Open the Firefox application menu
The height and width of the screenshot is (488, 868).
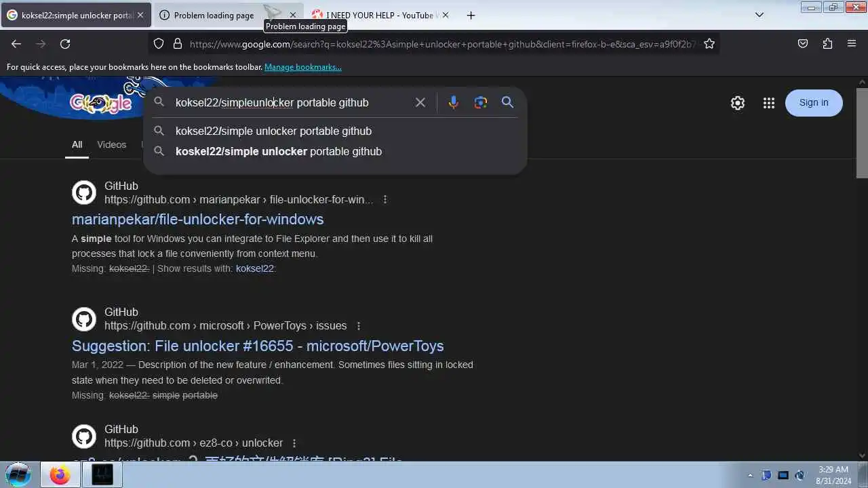click(x=852, y=44)
